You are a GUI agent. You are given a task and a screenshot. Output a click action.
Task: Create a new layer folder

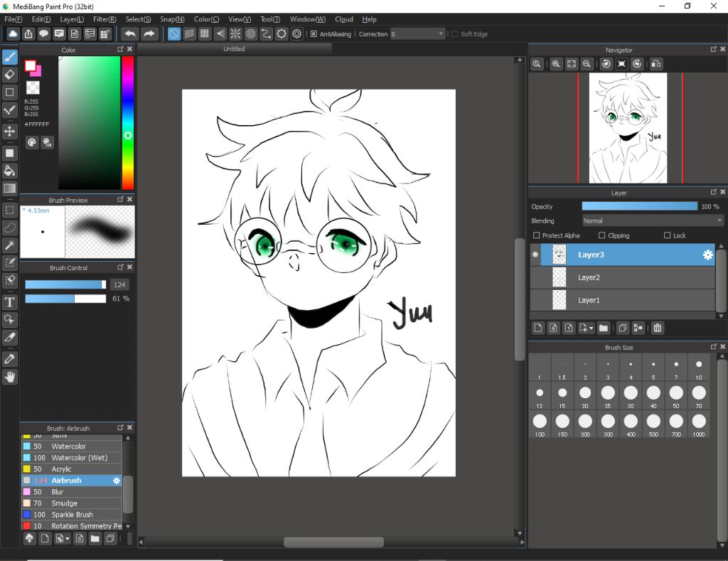pyautogui.click(x=603, y=328)
